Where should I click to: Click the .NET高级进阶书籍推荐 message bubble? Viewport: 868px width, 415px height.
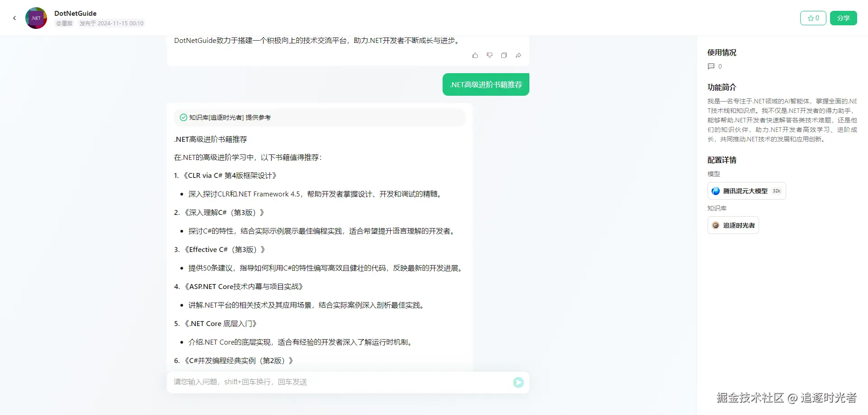coord(486,84)
